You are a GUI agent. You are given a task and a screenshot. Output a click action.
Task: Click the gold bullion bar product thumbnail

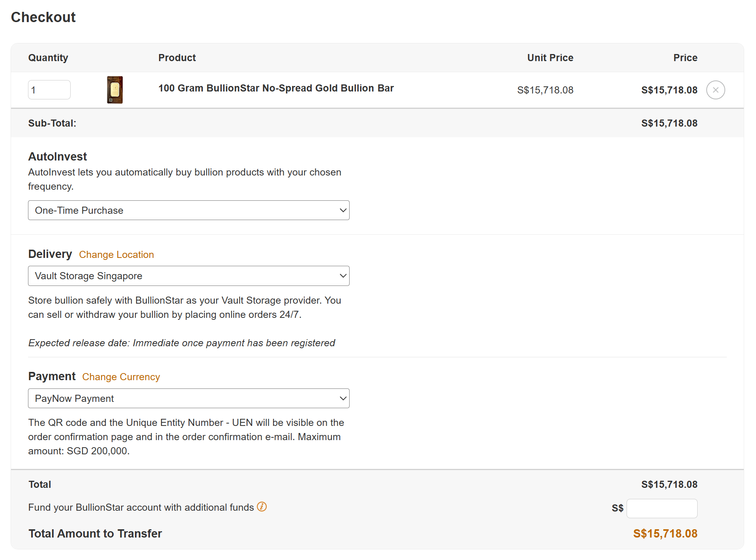115,90
